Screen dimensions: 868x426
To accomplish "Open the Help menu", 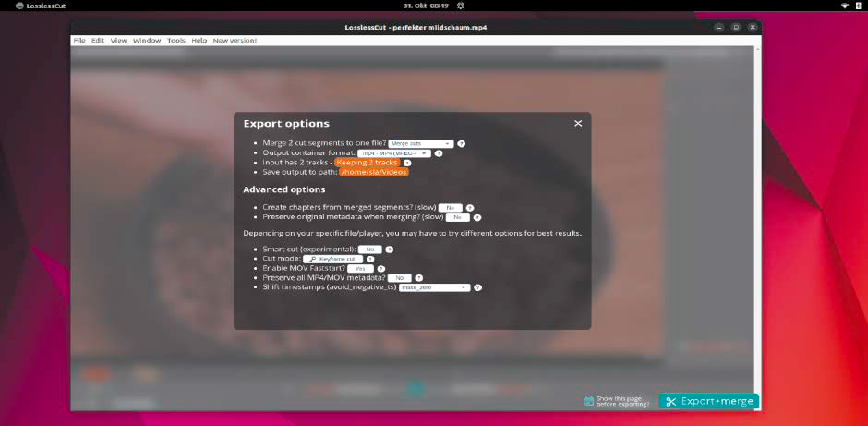I will [199, 41].
